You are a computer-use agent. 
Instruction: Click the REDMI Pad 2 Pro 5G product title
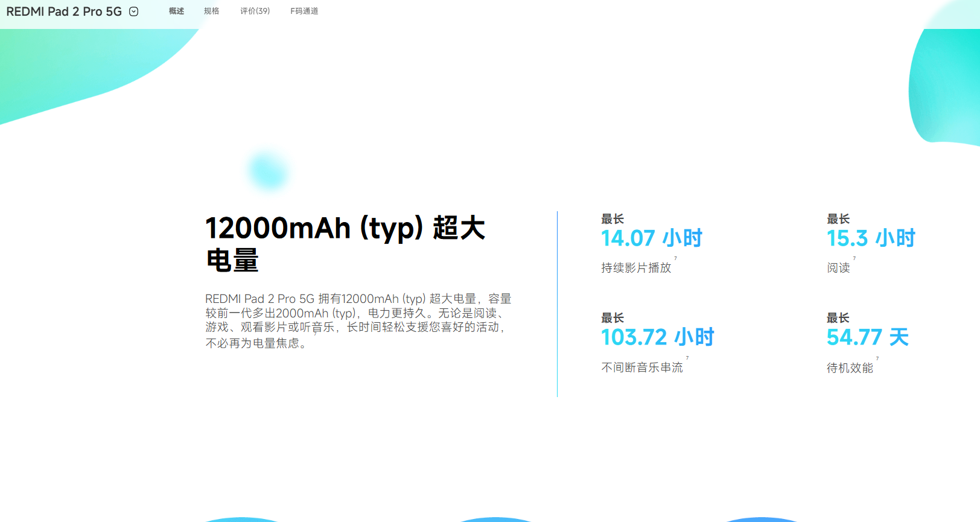pyautogui.click(x=64, y=11)
